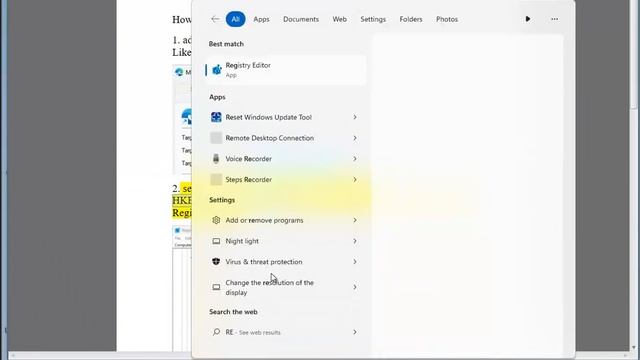Expand RE web results chevron
640x360 pixels.
(x=355, y=332)
